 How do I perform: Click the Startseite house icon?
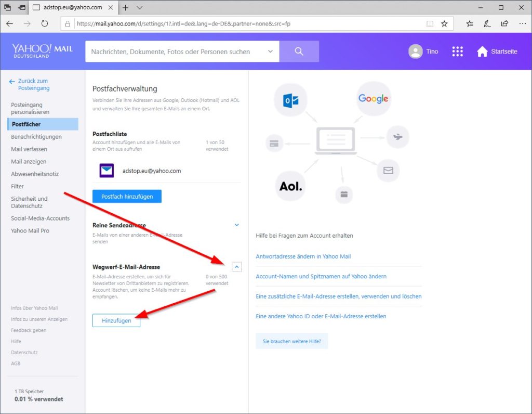pos(482,51)
